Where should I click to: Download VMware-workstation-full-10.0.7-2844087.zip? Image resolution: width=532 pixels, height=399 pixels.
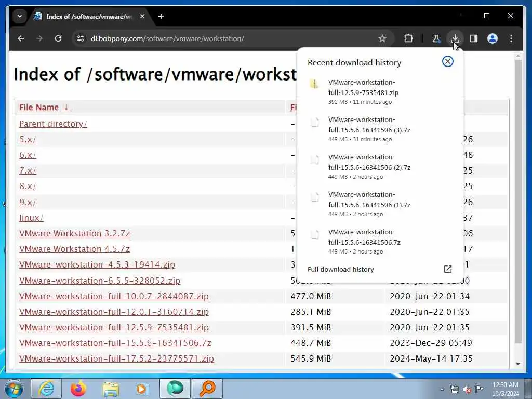click(x=114, y=296)
